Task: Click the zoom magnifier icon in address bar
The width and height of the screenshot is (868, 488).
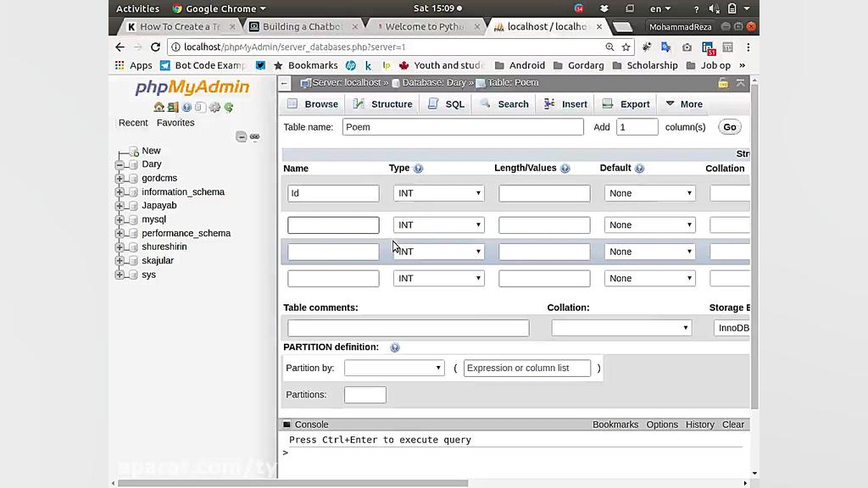Action: point(609,47)
